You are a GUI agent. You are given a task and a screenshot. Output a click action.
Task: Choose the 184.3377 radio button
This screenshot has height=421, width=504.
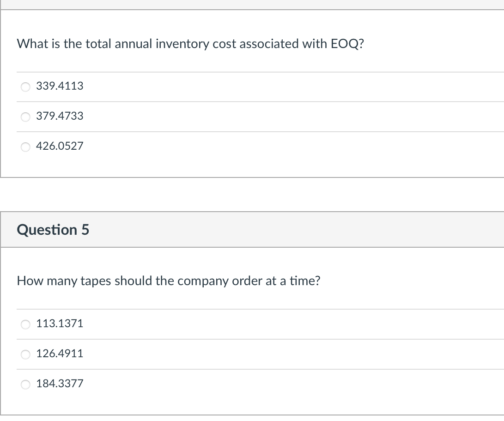pyautogui.click(x=26, y=384)
